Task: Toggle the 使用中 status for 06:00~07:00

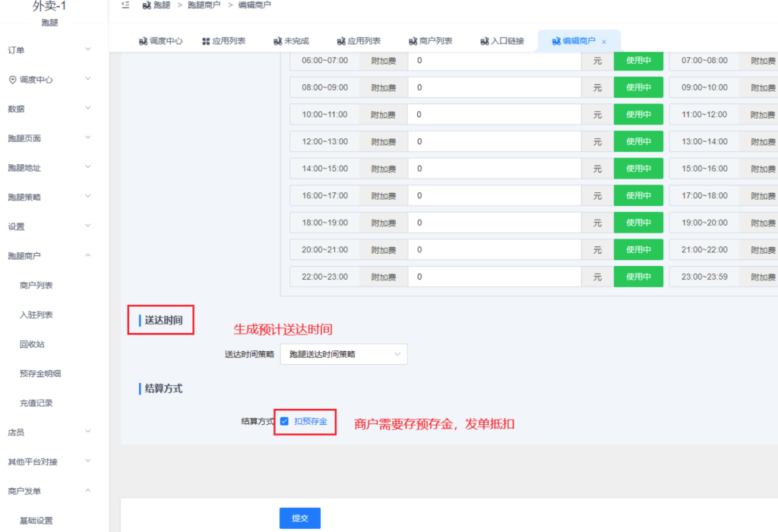Action: pos(638,61)
